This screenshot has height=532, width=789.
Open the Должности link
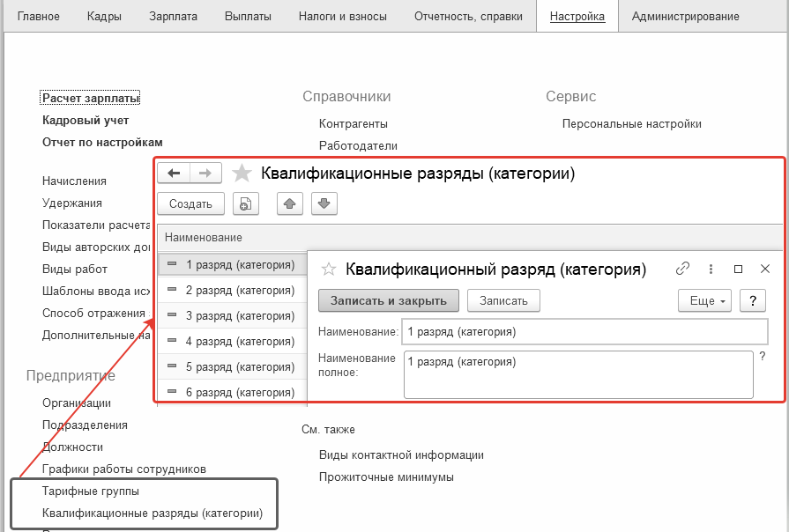[72, 447]
